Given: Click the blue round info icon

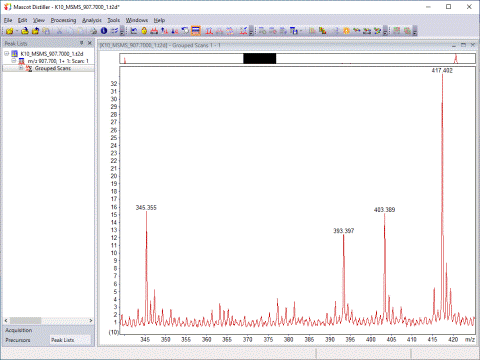Looking at the screenshot, I should [x=104, y=31].
